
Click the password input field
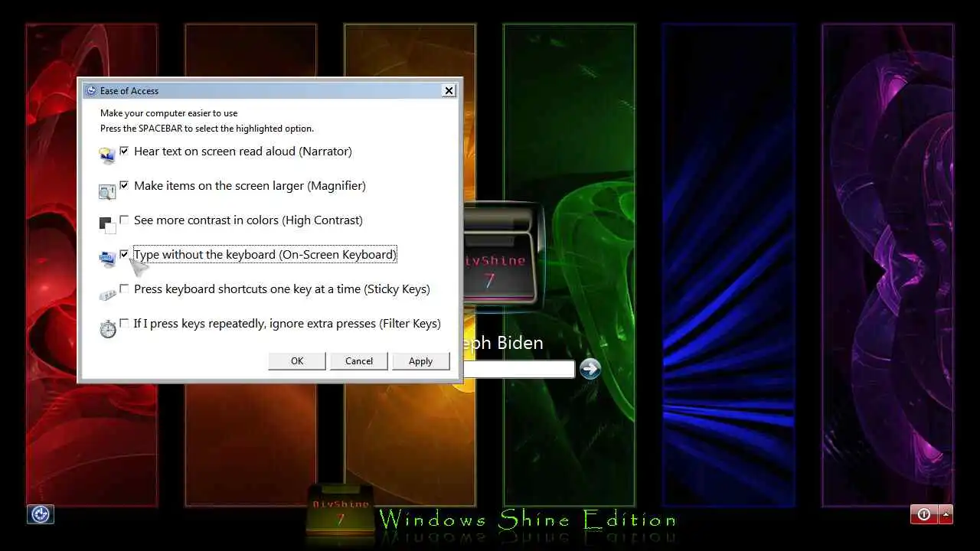tap(518, 369)
